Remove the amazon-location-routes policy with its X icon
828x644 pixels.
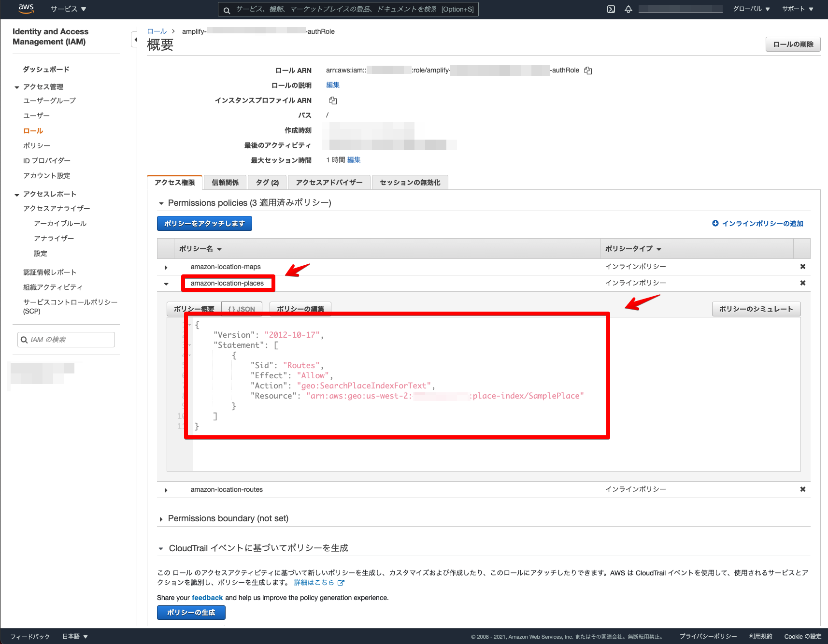tap(802, 489)
